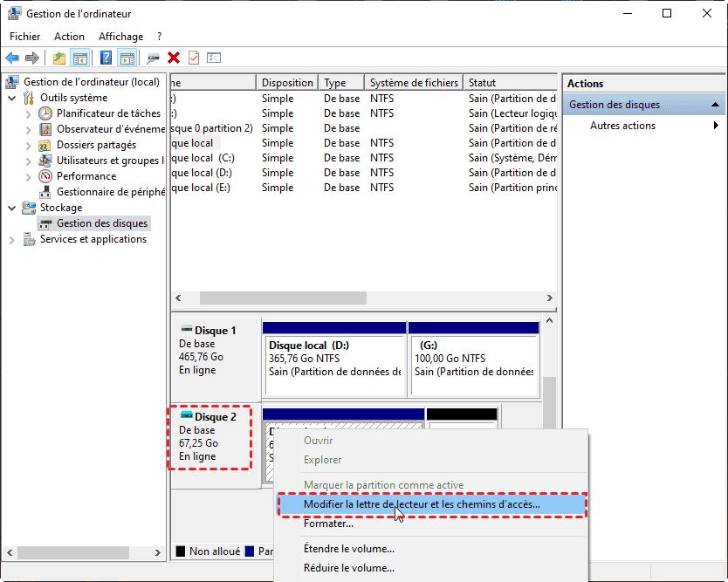This screenshot has width=728, height=582.
Task: Open the blue question mark help icon
Action: click(x=106, y=58)
